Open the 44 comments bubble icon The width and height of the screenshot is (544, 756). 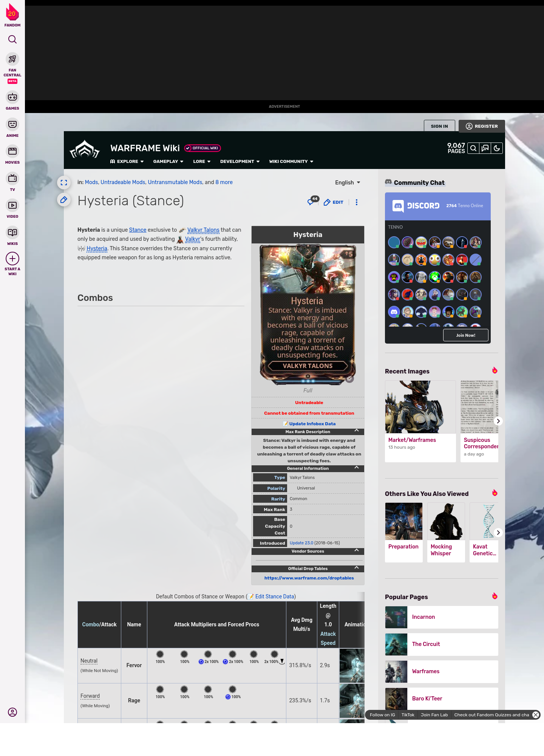pos(312,201)
